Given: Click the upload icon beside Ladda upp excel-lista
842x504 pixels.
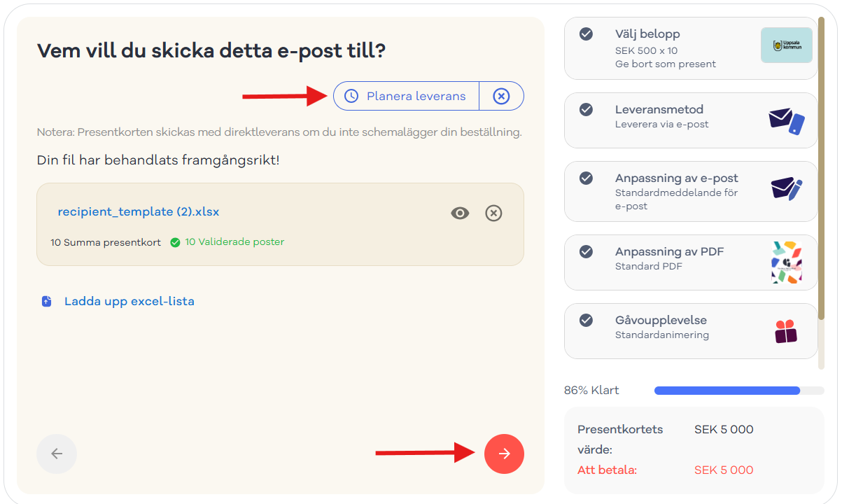Looking at the screenshot, I should point(47,302).
